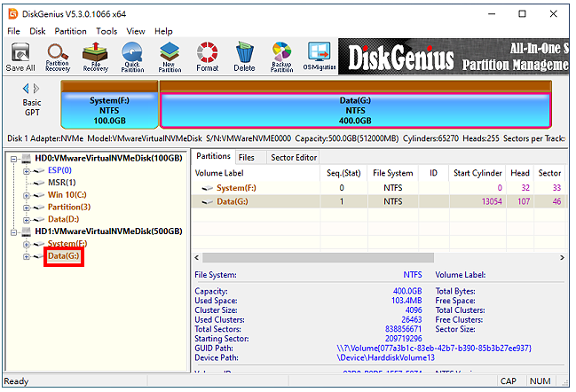Click the Save All toolbar icon
Screen dimensions: 576x392
pyautogui.click(x=20, y=57)
